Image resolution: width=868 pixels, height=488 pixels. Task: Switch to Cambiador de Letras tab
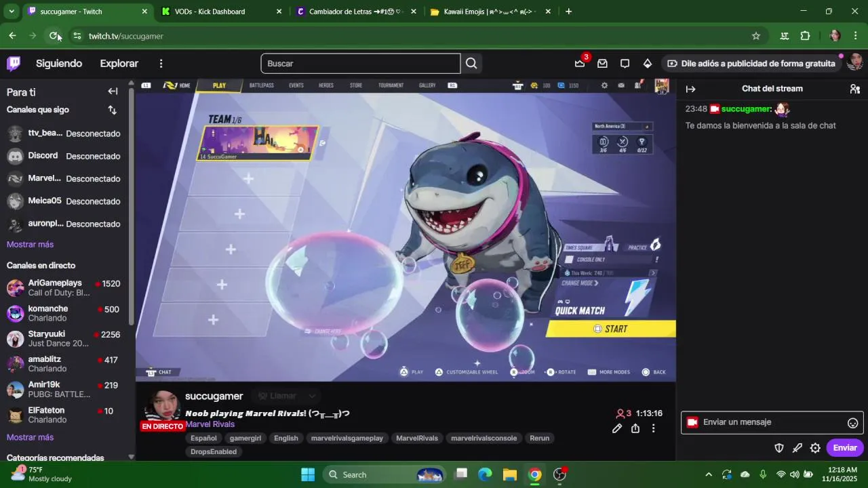click(x=355, y=12)
